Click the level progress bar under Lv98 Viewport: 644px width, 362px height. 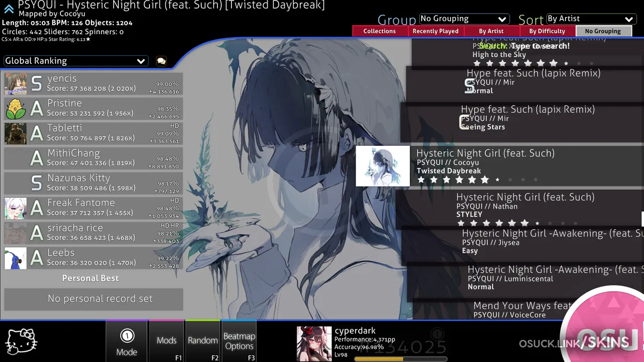tap(400, 359)
